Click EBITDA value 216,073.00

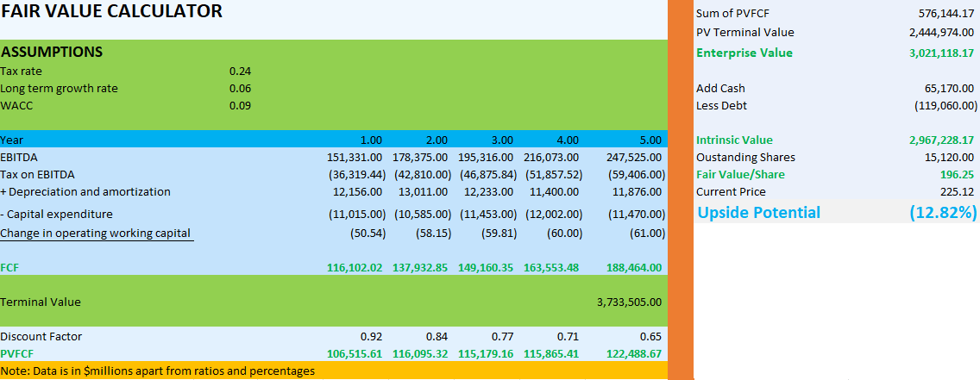tap(552, 157)
